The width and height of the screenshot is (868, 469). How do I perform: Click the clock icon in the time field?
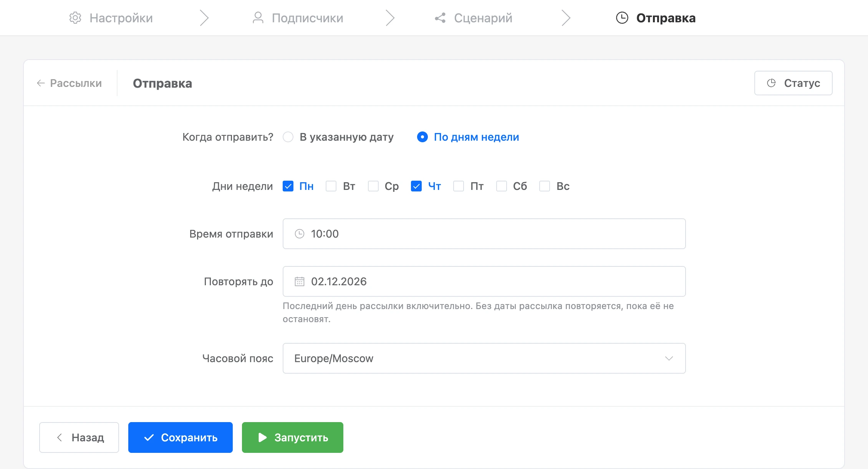click(x=300, y=234)
